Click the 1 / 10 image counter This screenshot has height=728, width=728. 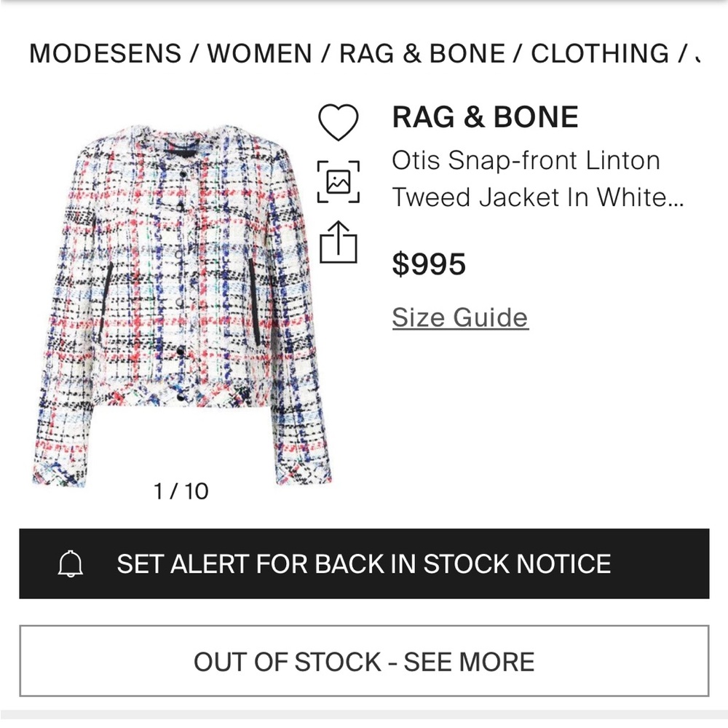tap(181, 491)
